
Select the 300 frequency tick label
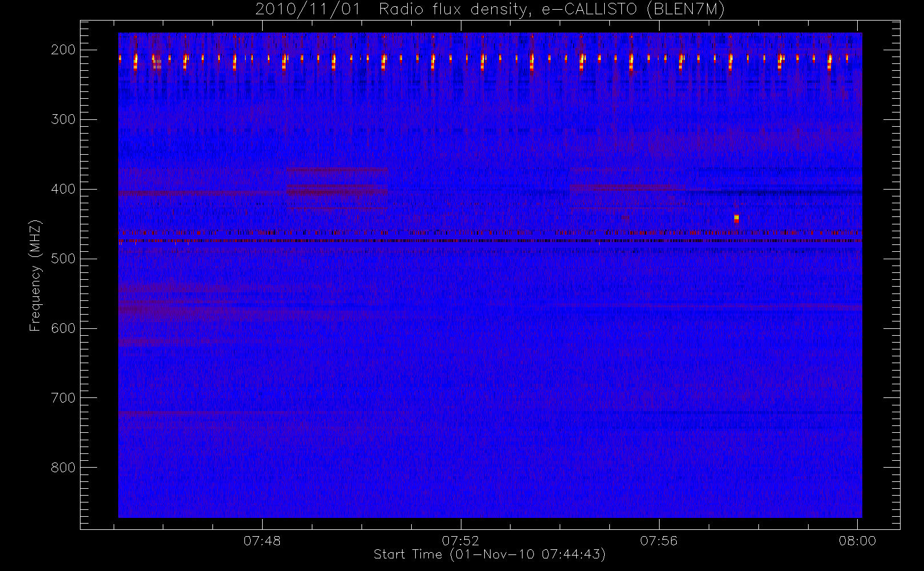pyautogui.click(x=63, y=119)
